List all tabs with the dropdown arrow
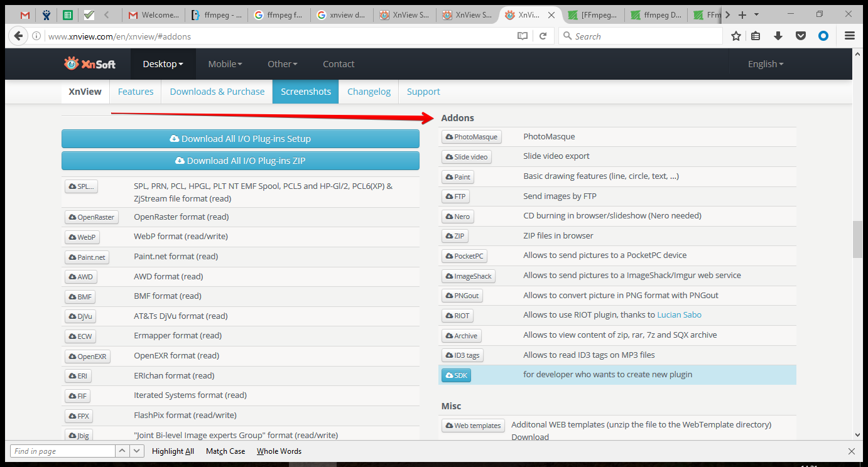The height and width of the screenshot is (467, 868). (x=756, y=15)
